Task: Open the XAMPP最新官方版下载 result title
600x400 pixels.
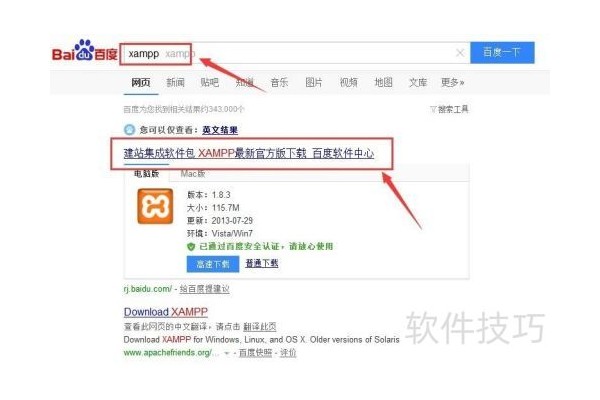Action: (249, 153)
